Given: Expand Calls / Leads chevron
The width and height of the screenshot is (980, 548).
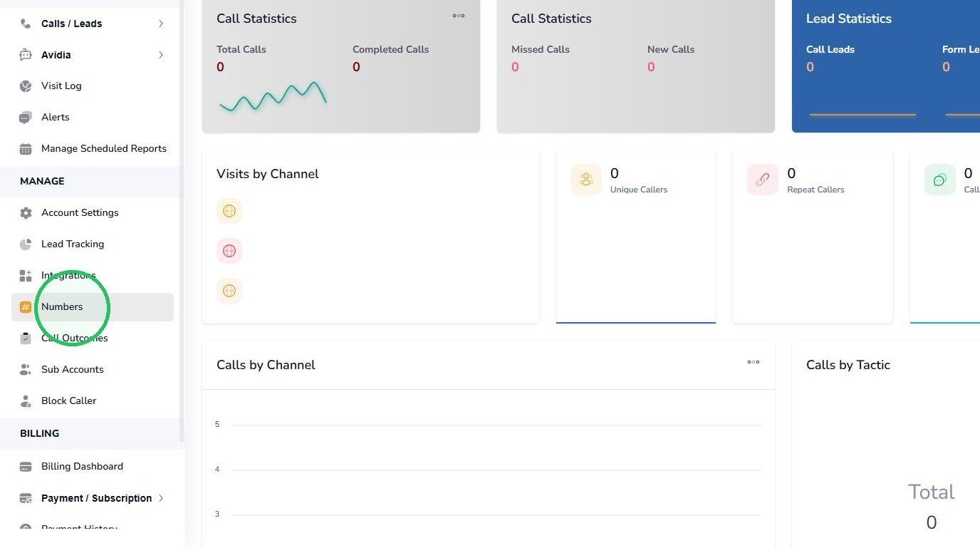Looking at the screenshot, I should coord(161,24).
